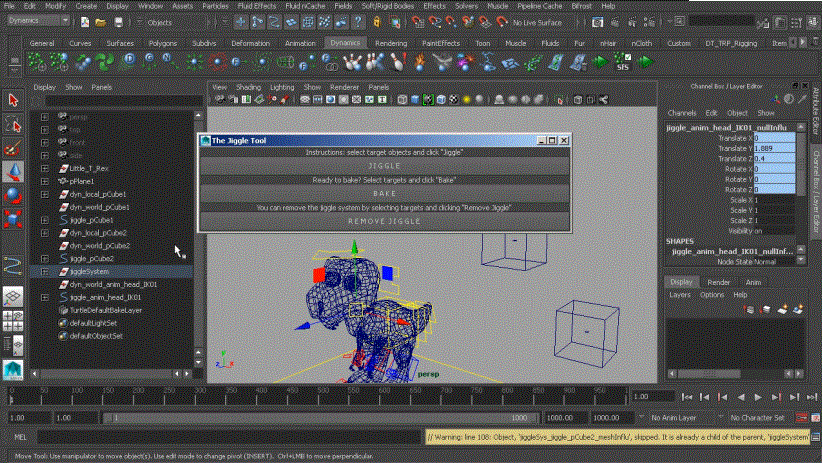Click the bowling pins shelf icon

352,62
